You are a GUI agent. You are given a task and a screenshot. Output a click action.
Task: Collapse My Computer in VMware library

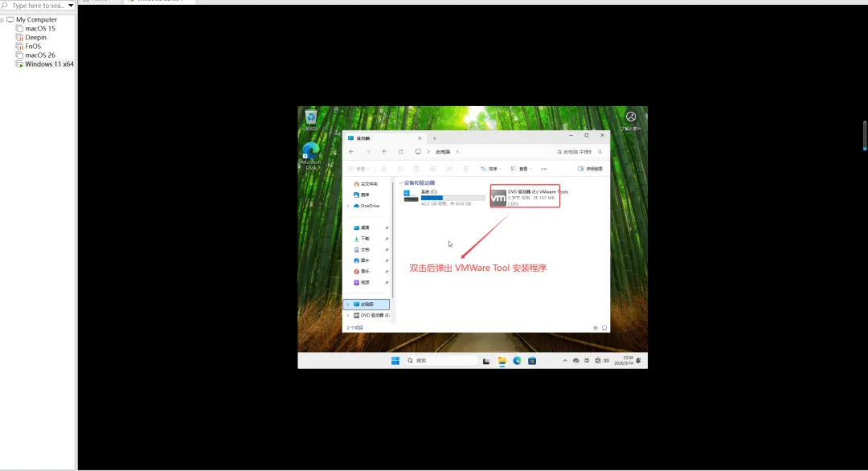tap(2, 19)
